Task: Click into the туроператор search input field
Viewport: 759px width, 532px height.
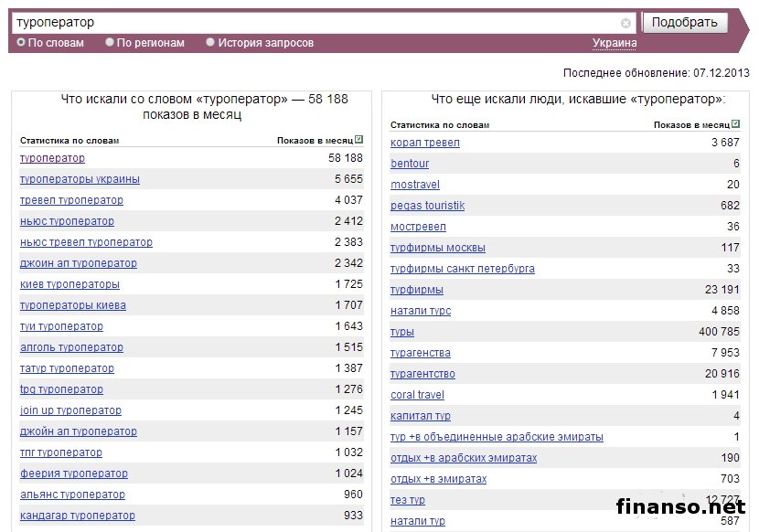Action: (311, 22)
